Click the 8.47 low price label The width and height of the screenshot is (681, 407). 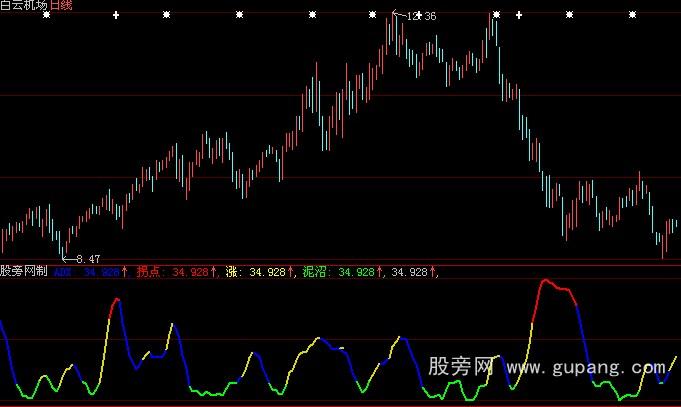click(88, 259)
